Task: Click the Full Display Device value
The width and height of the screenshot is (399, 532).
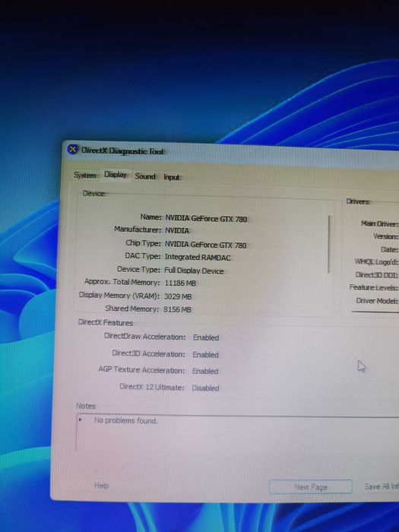Action: [194, 271]
